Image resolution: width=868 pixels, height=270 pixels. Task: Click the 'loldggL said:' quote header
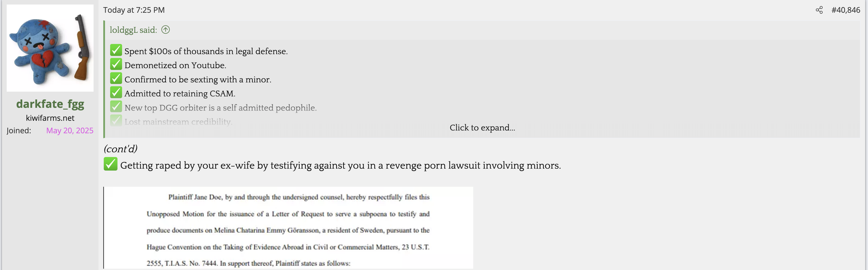(133, 30)
